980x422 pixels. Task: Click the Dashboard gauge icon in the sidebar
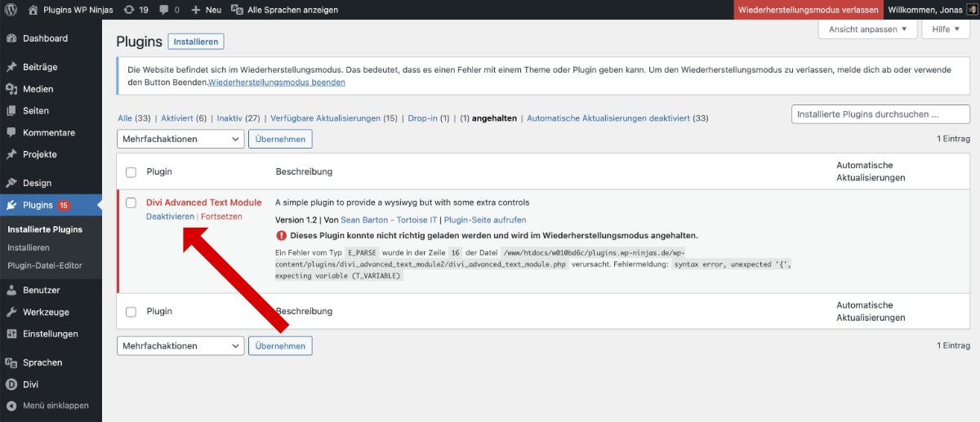[x=11, y=38]
